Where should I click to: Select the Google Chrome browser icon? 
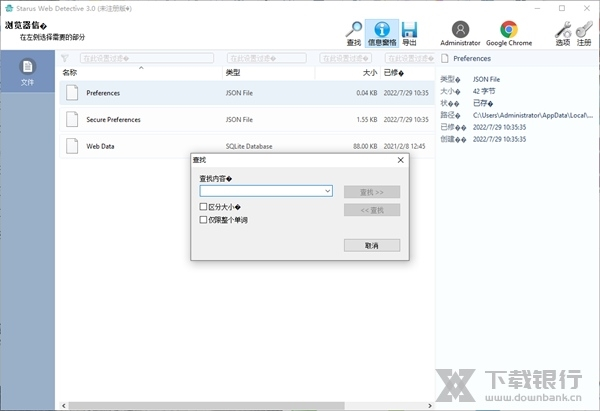[x=509, y=29]
